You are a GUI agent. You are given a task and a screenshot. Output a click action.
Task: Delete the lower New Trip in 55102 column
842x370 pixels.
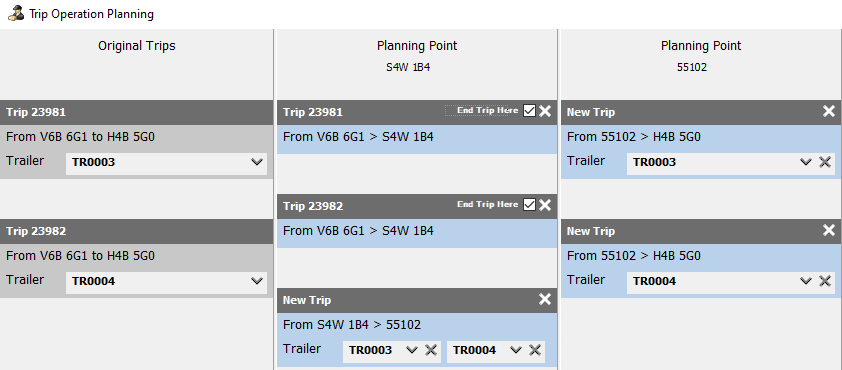(829, 230)
